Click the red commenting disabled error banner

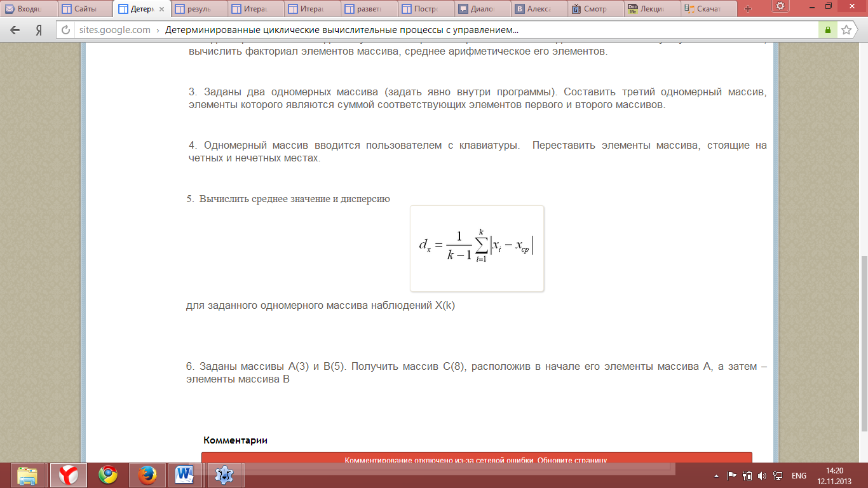[x=477, y=457]
